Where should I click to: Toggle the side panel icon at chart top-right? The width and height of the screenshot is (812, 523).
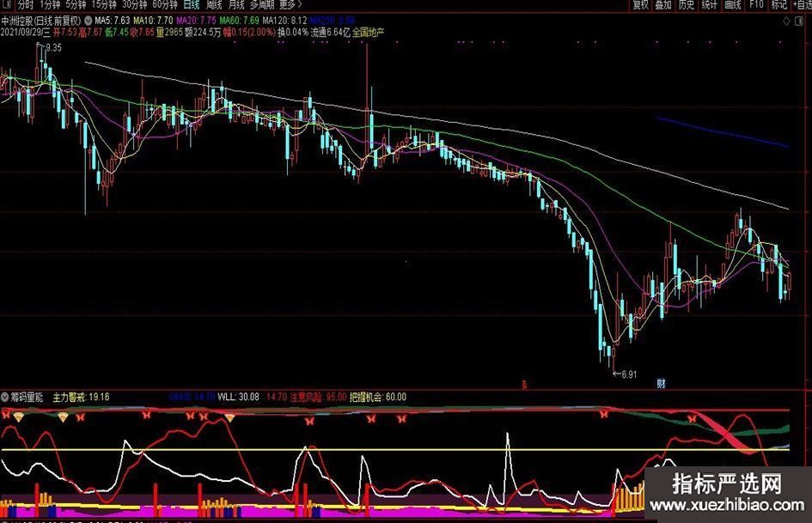coord(800,21)
